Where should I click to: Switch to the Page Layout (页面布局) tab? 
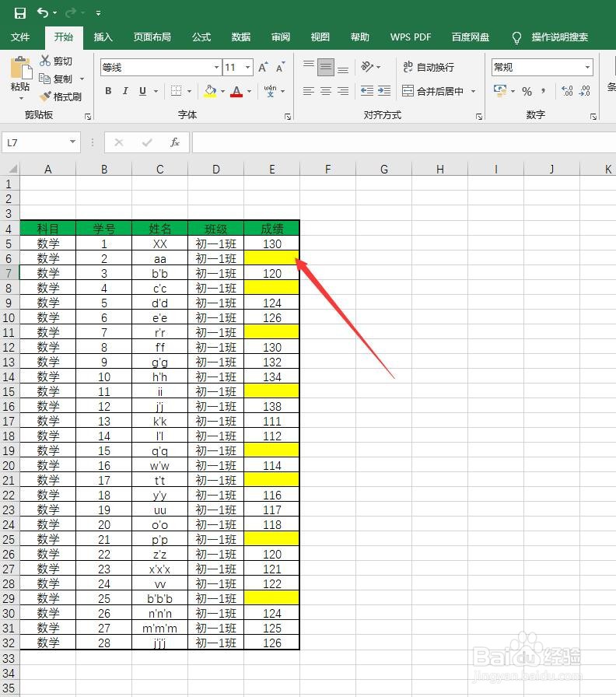[152, 37]
